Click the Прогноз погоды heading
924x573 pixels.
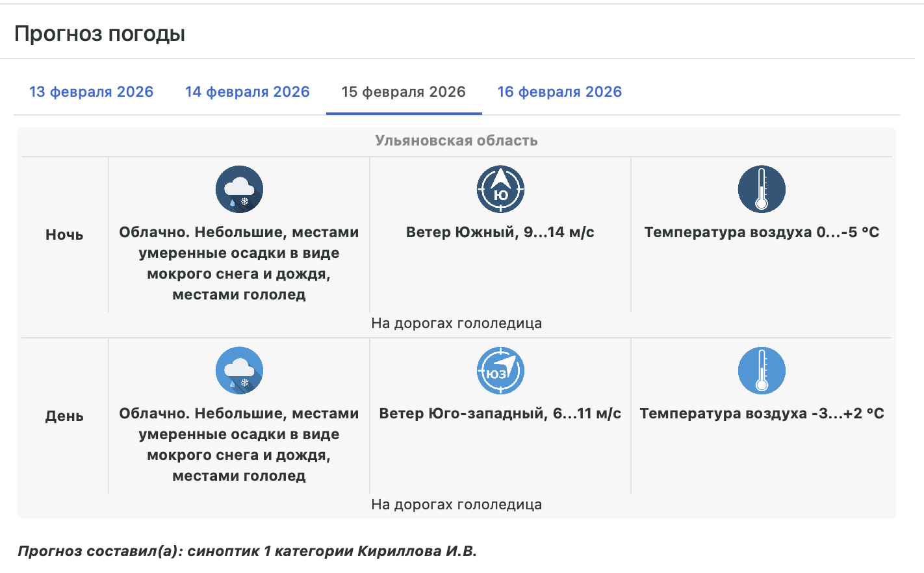tap(100, 33)
